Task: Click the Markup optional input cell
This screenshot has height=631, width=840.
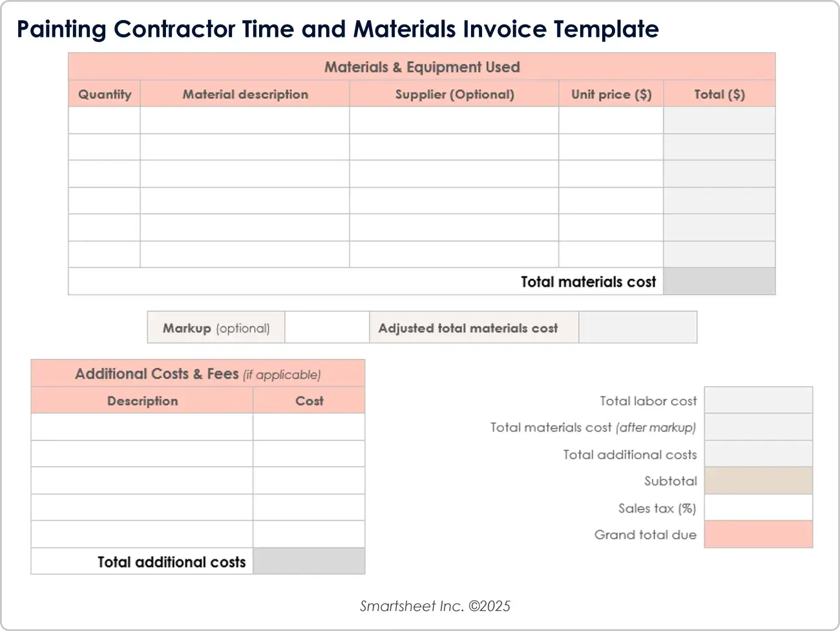Action: 327,327
